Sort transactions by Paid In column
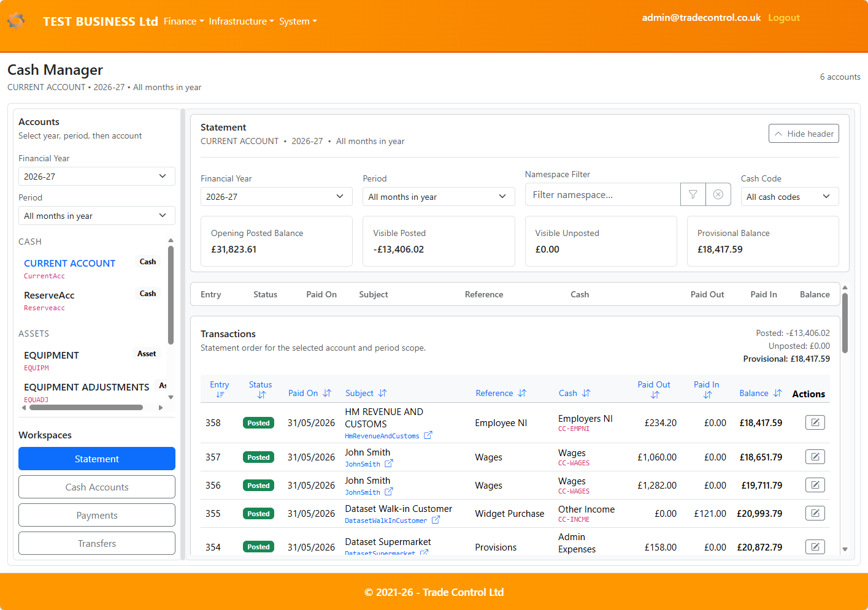868x610 pixels. point(707,389)
